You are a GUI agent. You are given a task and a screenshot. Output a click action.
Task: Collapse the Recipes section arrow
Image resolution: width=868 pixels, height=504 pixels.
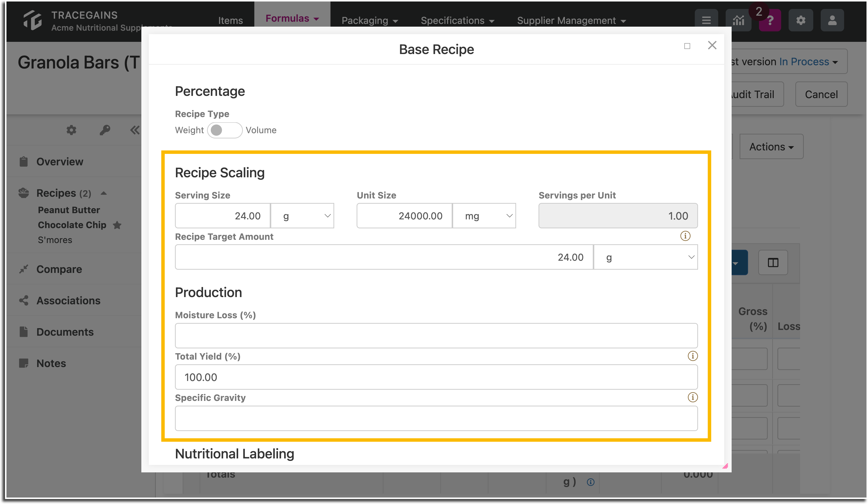click(103, 193)
